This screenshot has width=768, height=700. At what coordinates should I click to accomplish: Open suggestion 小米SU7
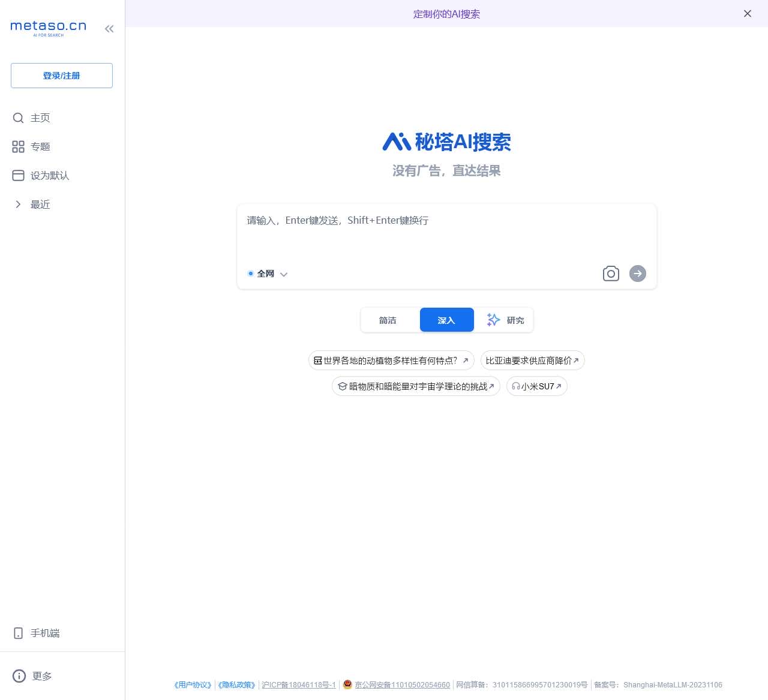tap(537, 386)
